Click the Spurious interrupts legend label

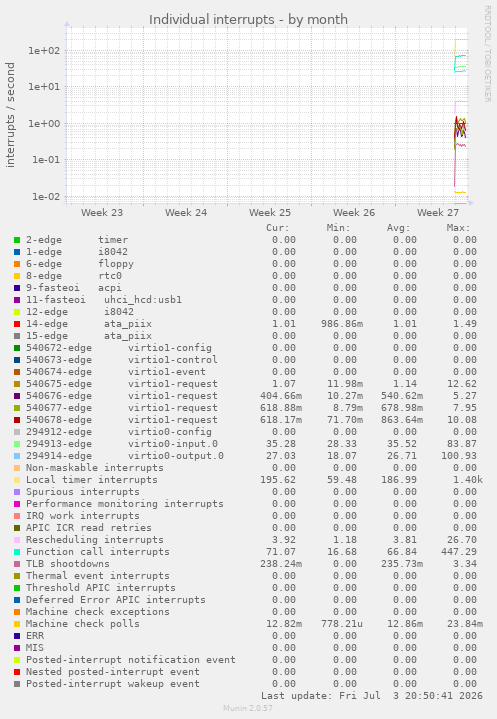83,492
